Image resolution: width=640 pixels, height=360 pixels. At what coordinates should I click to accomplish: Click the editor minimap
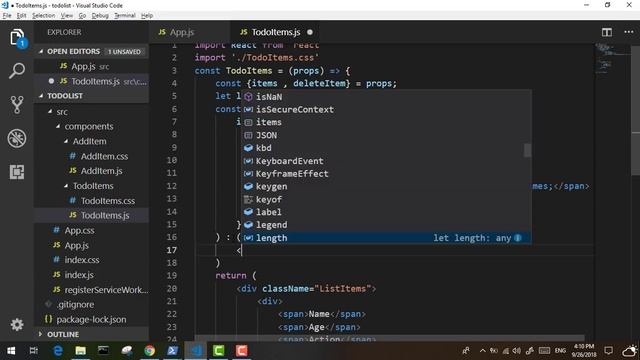pos(612,59)
